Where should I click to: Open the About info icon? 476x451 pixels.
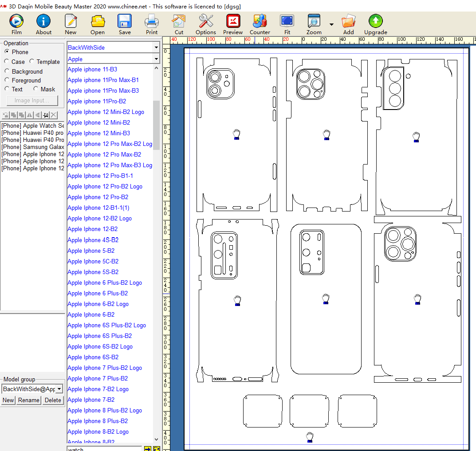point(43,21)
